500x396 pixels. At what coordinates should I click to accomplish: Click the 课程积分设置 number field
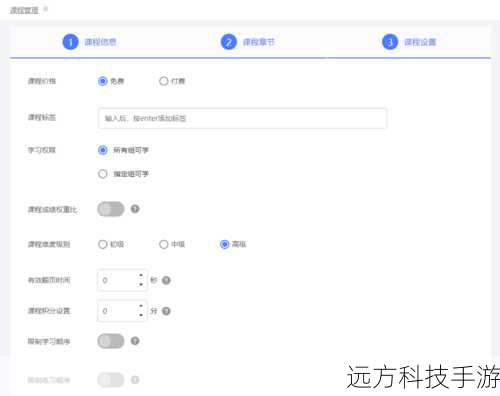pos(122,311)
